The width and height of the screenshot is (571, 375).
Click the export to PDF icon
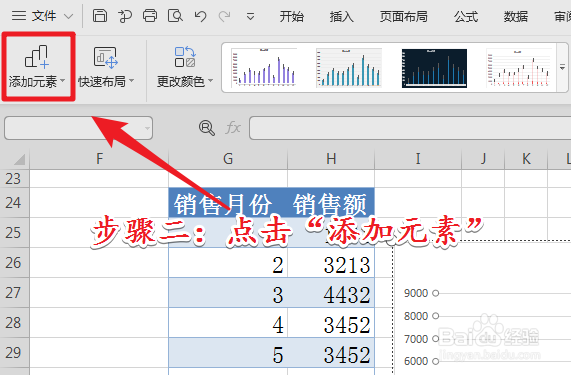click(125, 16)
